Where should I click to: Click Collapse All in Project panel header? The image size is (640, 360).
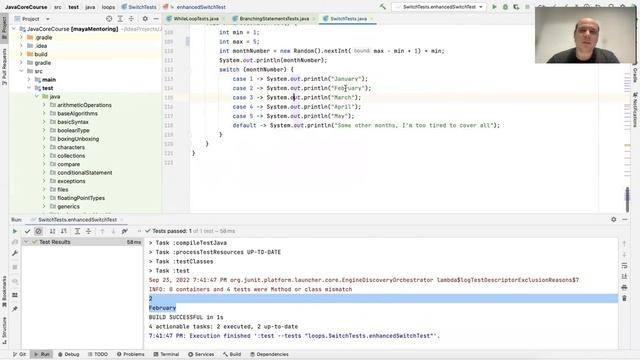click(131, 19)
